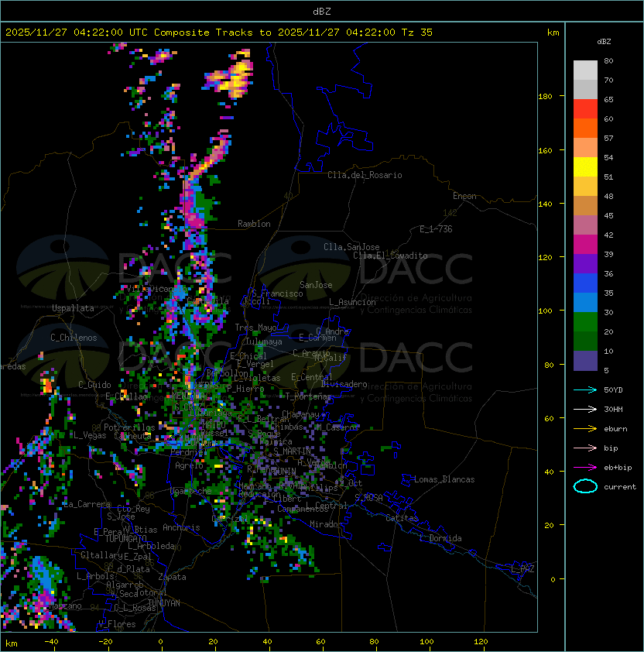
Task: Click the 'Tres_Mayo' place label
Action: click(x=255, y=328)
